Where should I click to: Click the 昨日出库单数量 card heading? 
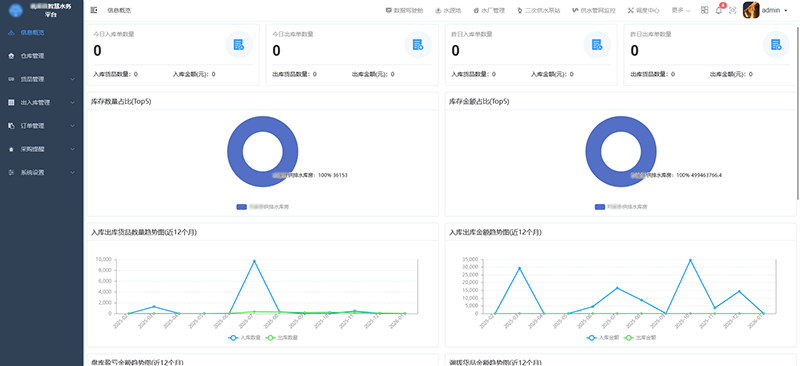coord(651,34)
